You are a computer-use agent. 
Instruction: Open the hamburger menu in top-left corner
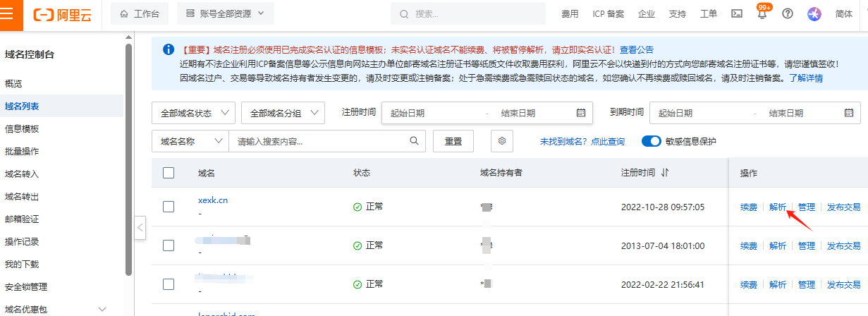(11, 14)
